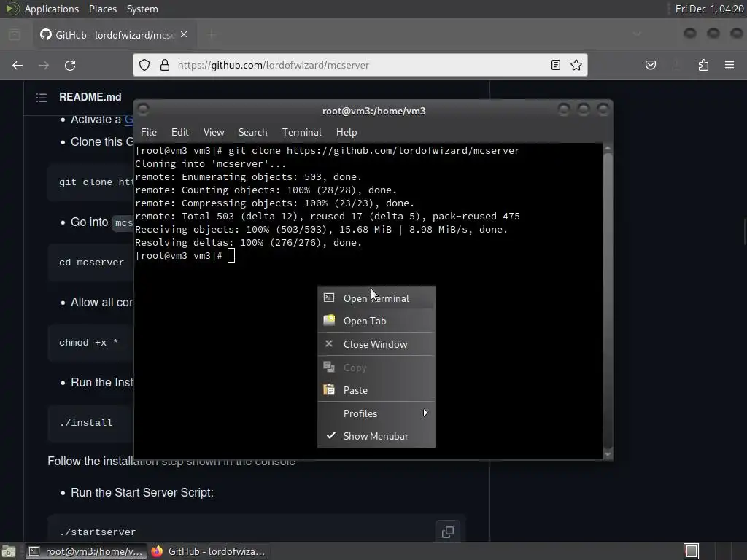Viewport: 747px width, 560px height.
Task: Switch to root@vm3 terminal taskbar button
Action: tap(85, 551)
